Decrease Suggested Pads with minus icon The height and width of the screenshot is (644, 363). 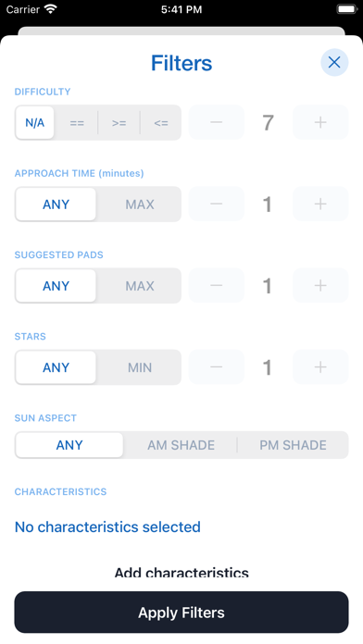pyautogui.click(x=217, y=285)
